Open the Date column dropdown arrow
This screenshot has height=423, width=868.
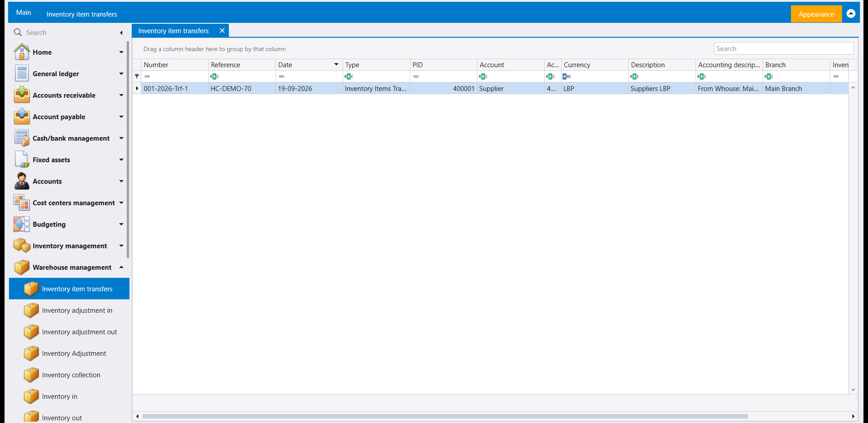click(336, 65)
